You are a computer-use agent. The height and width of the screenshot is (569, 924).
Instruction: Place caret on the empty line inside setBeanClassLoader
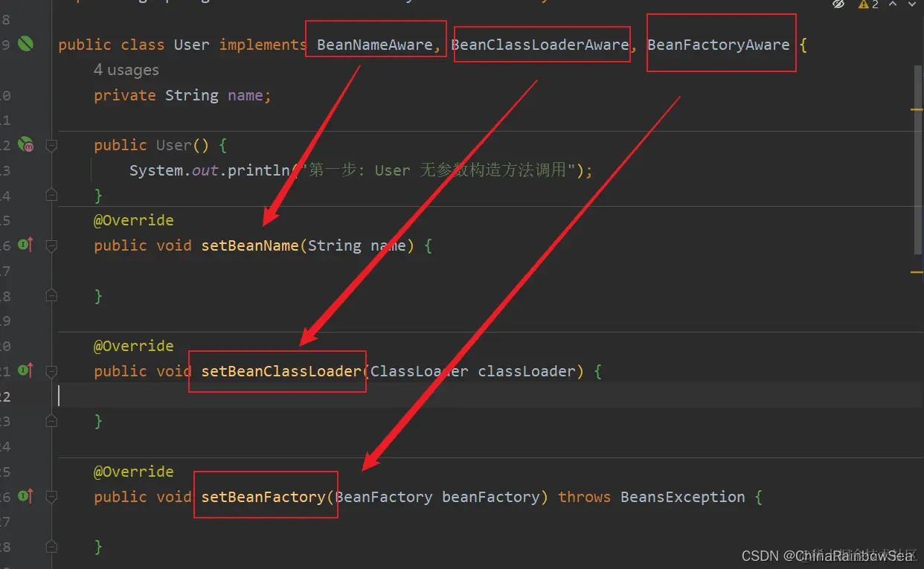pyautogui.click(x=489, y=396)
